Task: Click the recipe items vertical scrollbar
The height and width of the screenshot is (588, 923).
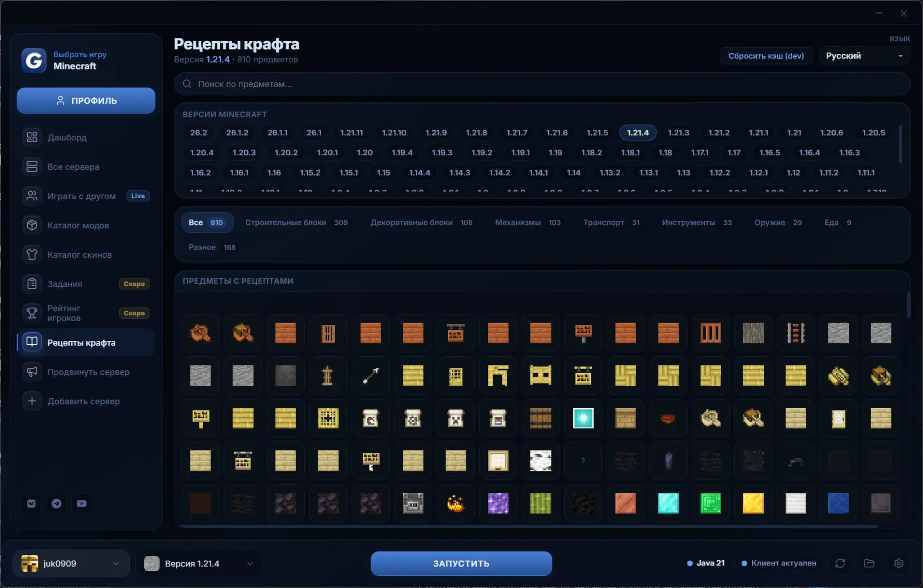Action: 908,304
